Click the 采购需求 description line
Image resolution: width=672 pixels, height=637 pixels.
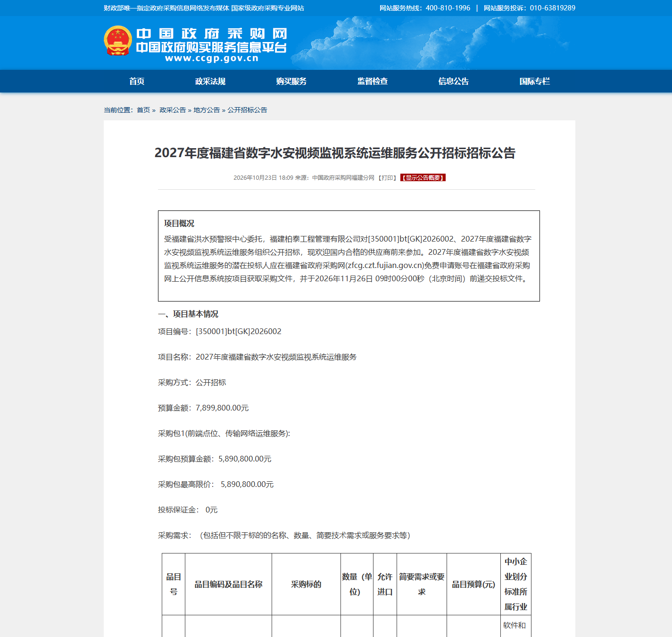284,536
